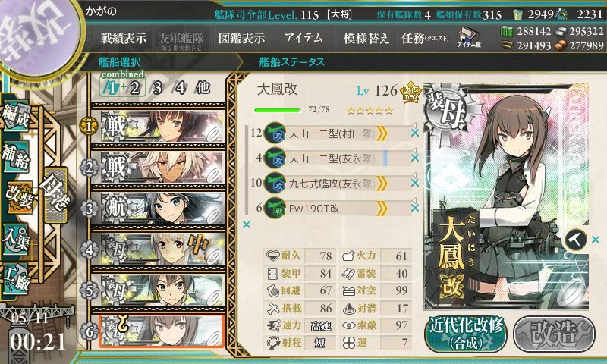Open the 補給 resupply sidebar icon

coord(16,155)
